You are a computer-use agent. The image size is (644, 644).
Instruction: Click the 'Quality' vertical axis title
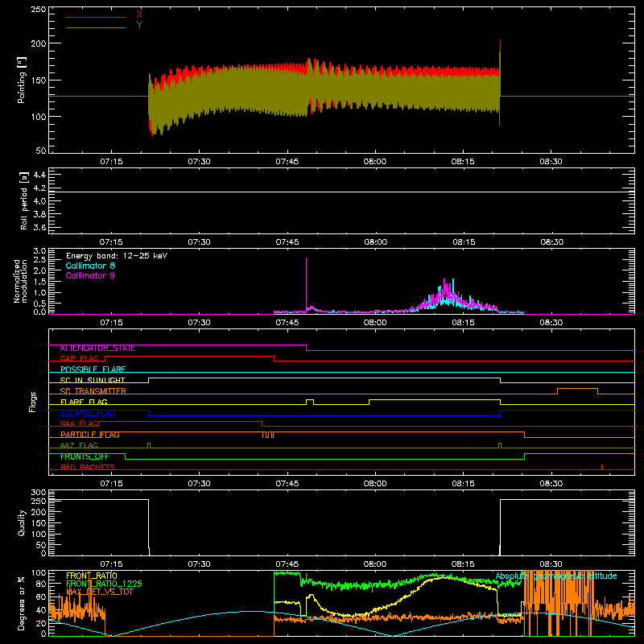click(x=22, y=522)
